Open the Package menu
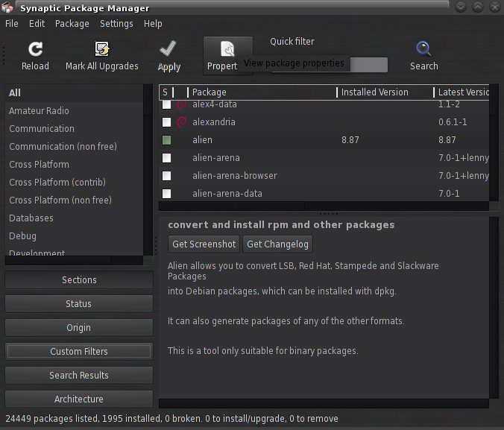Viewport: 504px width, 430px height. coord(72,23)
